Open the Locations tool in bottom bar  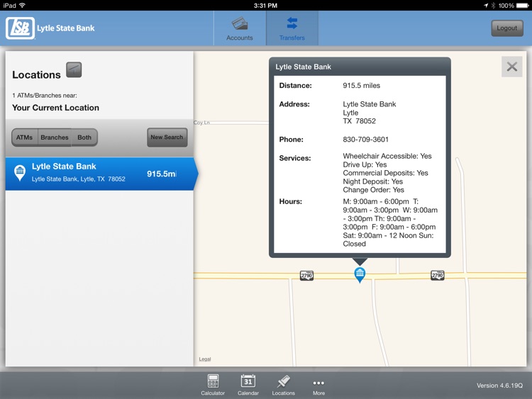283,385
